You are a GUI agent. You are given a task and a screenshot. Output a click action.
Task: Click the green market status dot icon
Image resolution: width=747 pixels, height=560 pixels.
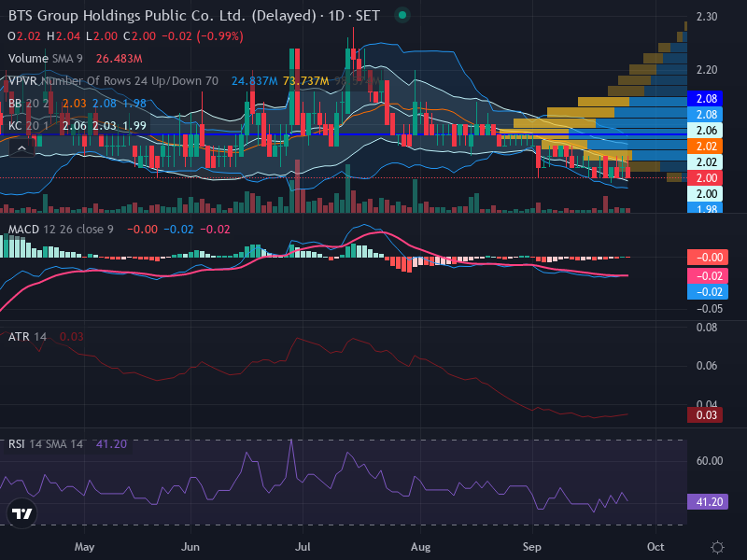(x=402, y=15)
